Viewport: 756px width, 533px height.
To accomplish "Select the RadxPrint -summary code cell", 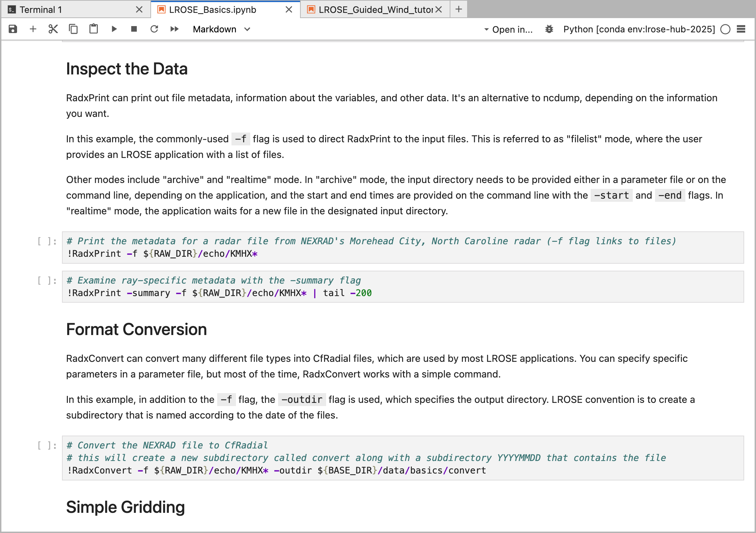I will tap(403, 287).
